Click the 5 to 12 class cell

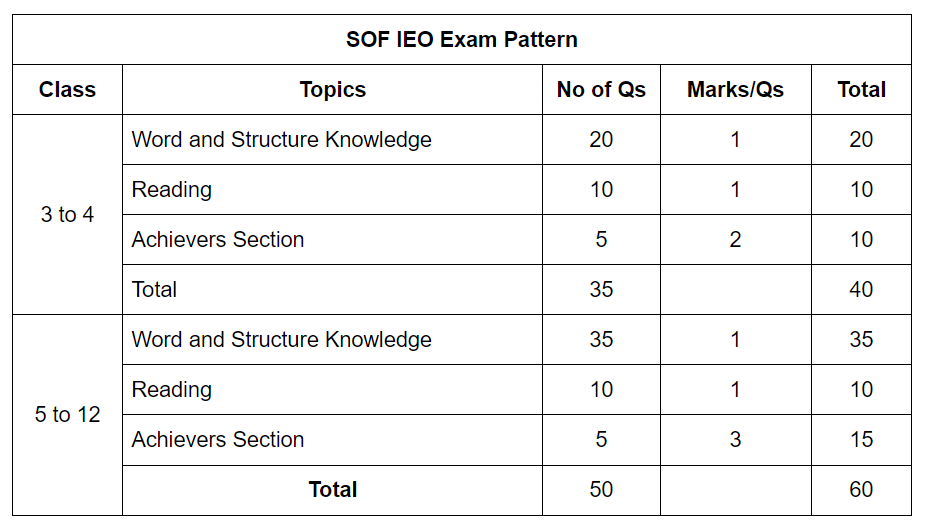click(67, 415)
